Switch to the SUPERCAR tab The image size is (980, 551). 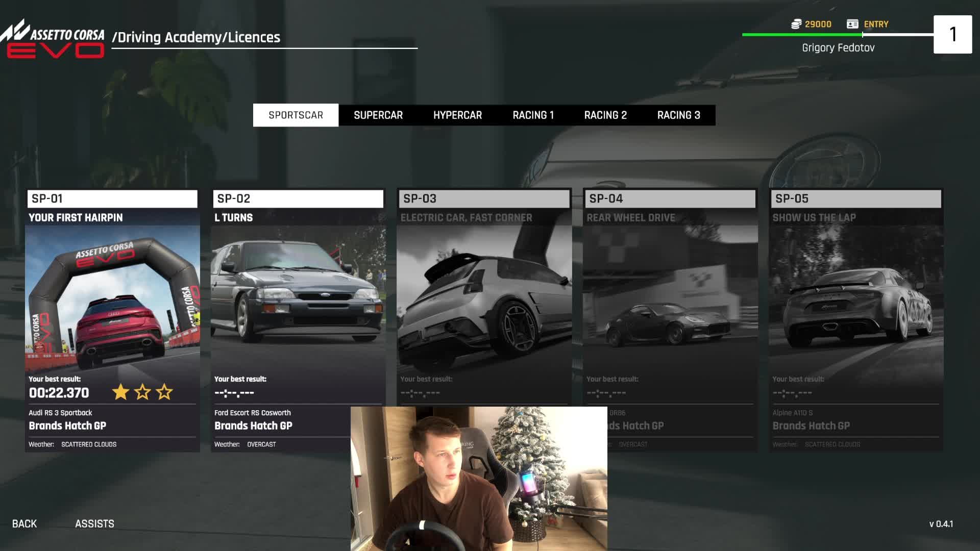378,115
